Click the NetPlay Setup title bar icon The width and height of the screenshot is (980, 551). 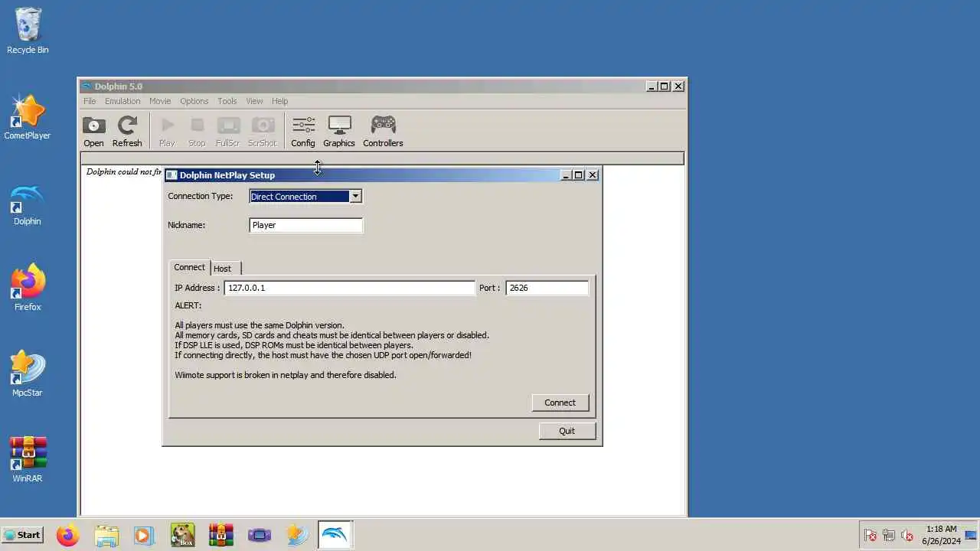pyautogui.click(x=171, y=175)
